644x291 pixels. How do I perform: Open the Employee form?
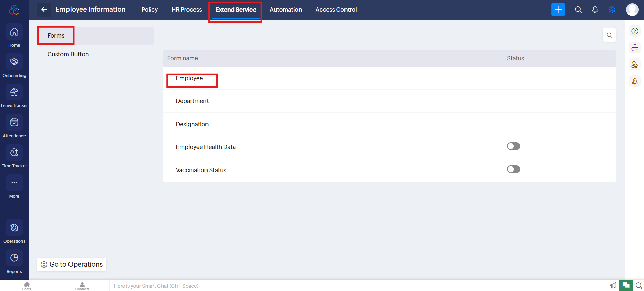189,78
